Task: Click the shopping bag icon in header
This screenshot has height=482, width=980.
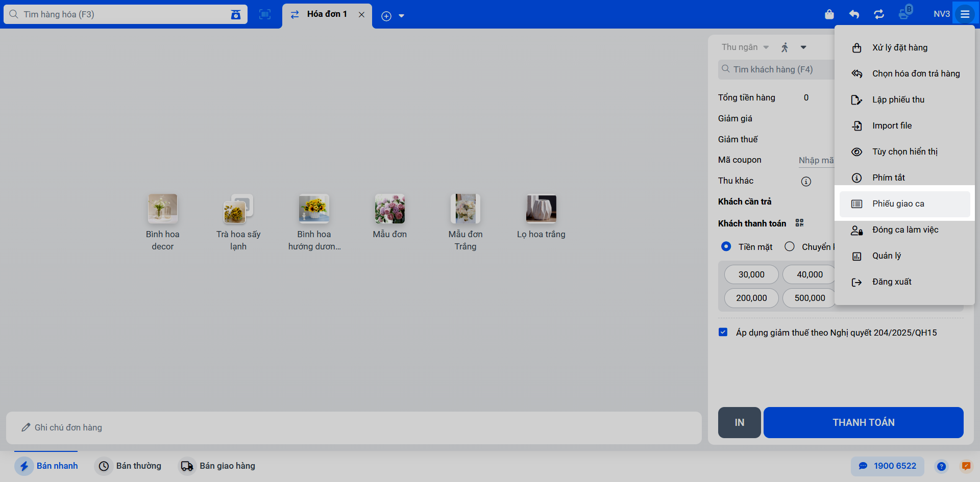Action: pyautogui.click(x=829, y=14)
